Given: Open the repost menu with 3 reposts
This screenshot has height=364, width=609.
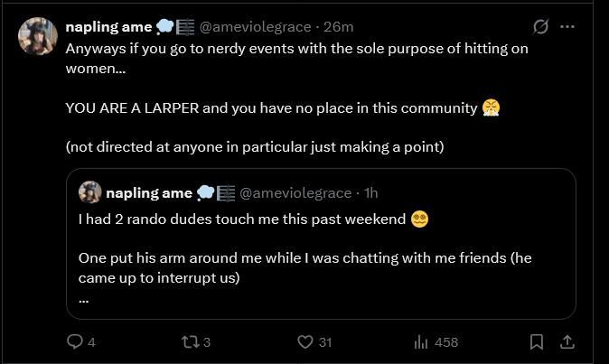Looking at the screenshot, I should (189, 342).
